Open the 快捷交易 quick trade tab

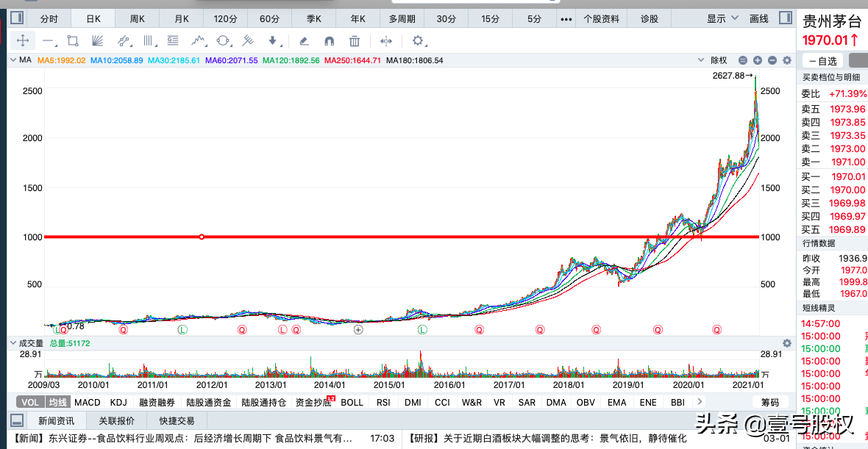coord(177,421)
